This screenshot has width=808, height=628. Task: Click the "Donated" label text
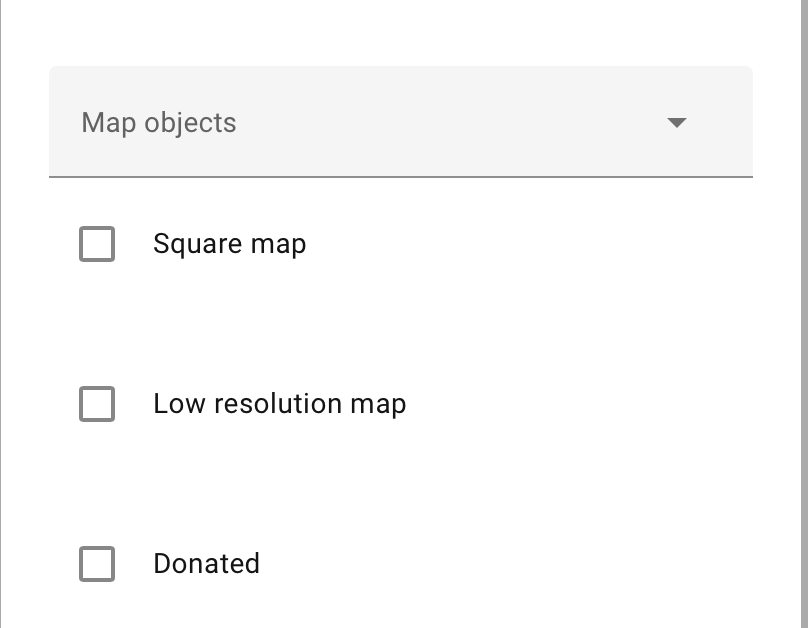206,564
